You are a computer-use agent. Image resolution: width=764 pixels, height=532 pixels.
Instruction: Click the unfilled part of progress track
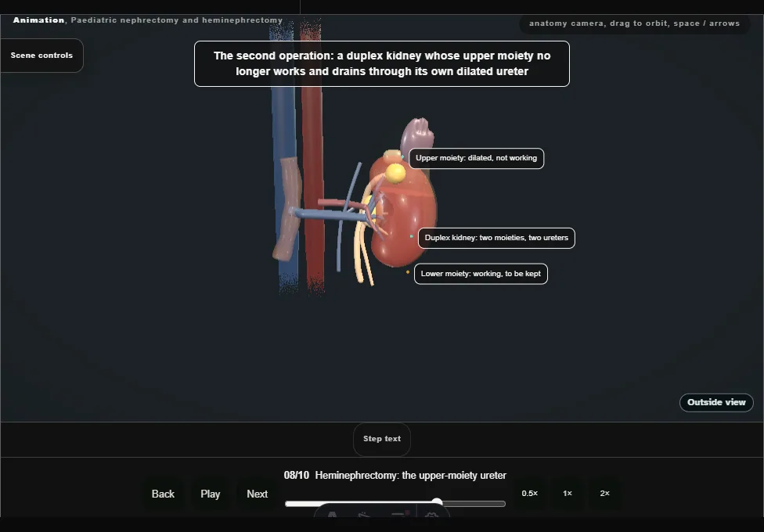(474, 504)
